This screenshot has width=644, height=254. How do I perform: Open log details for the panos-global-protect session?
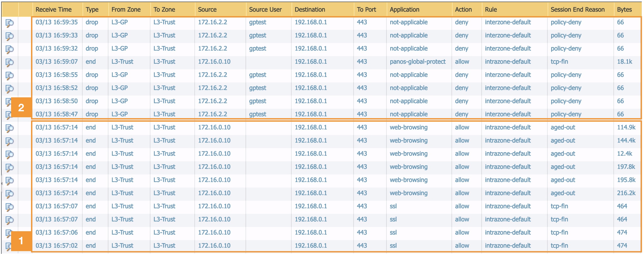click(x=10, y=61)
